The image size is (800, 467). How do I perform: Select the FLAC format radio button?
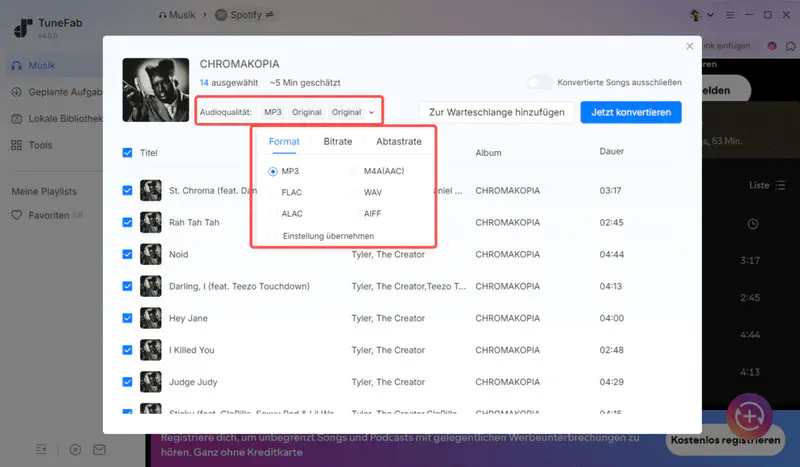[274, 192]
